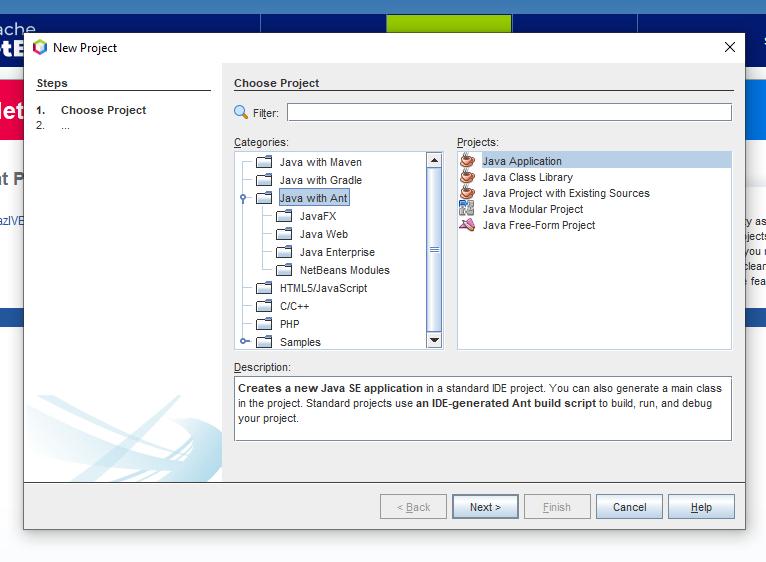Click the Java Modular Project icon
The height and width of the screenshot is (562, 766).
(x=467, y=209)
